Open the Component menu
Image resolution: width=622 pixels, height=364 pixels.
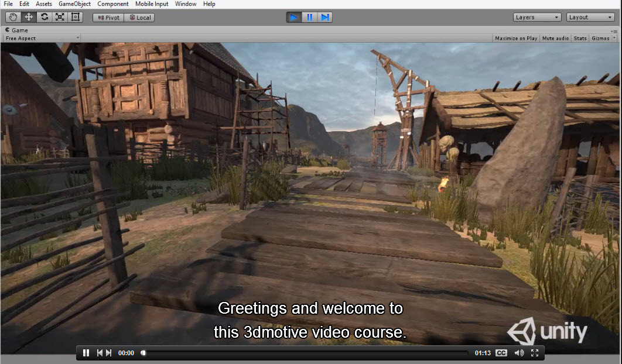(x=113, y=4)
